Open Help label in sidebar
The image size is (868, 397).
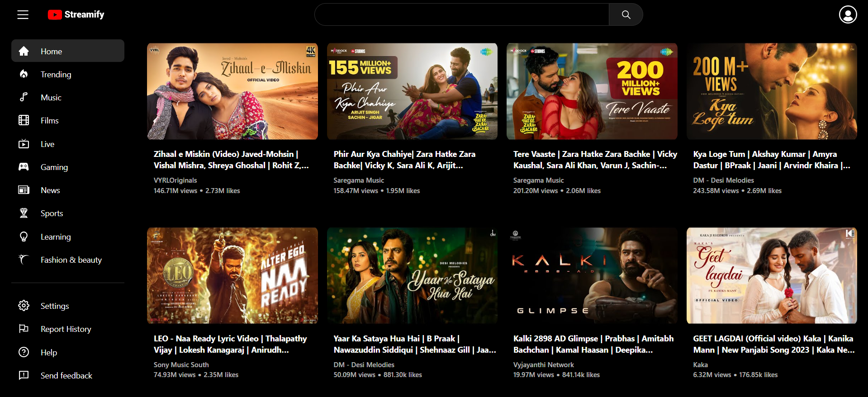pyautogui.click(x=49, y=352)
